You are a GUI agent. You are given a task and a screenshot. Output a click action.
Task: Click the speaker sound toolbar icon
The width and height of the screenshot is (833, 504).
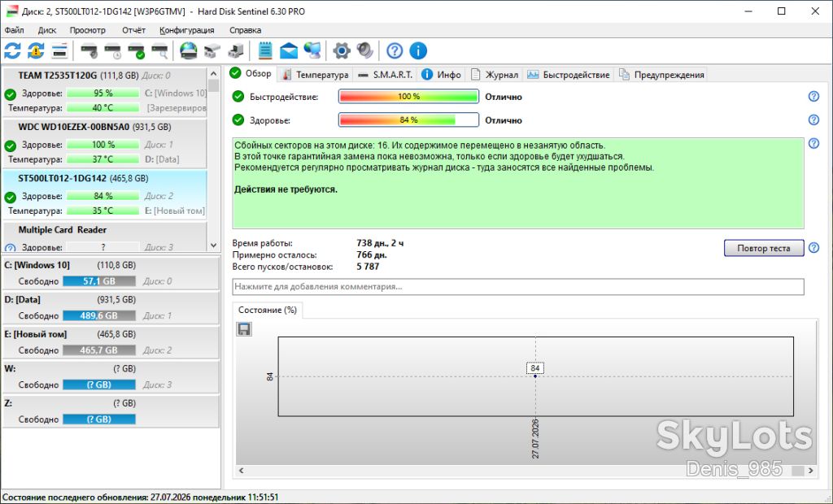tap(365, 51)
